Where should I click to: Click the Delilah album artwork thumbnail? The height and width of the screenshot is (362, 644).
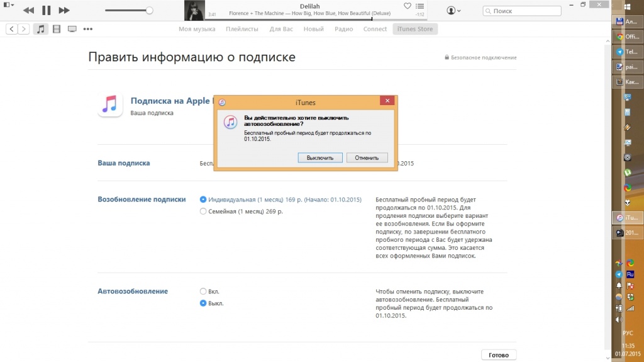[194, 10]
